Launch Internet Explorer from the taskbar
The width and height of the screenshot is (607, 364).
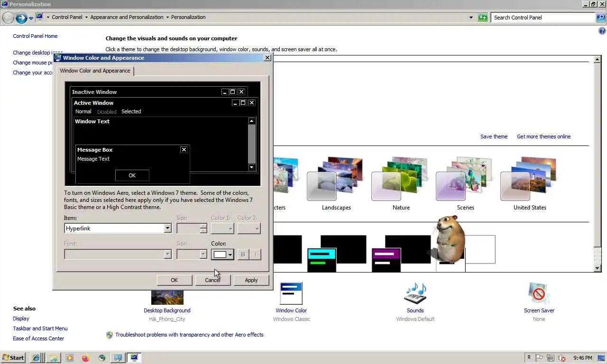36,358
